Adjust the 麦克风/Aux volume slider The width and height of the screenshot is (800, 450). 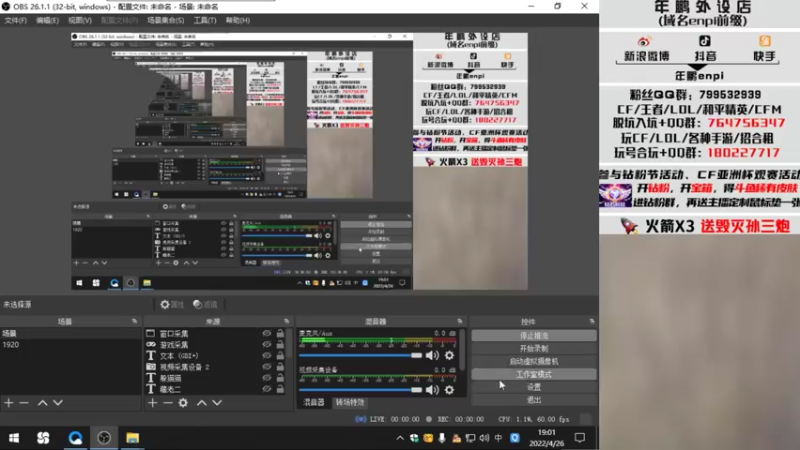[360, 355]
